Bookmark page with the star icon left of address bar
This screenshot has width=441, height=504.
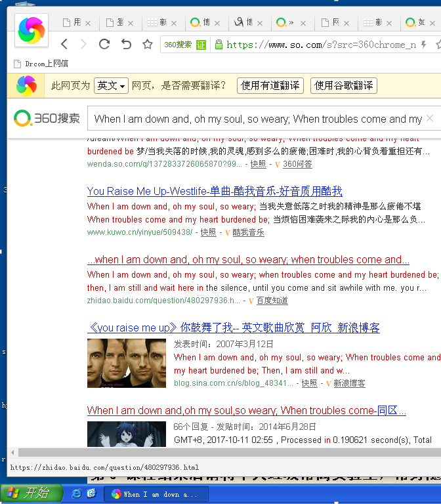coord(148,44)
